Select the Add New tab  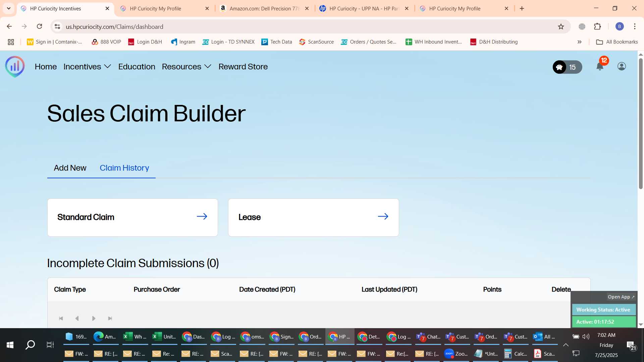pos(70,168)
